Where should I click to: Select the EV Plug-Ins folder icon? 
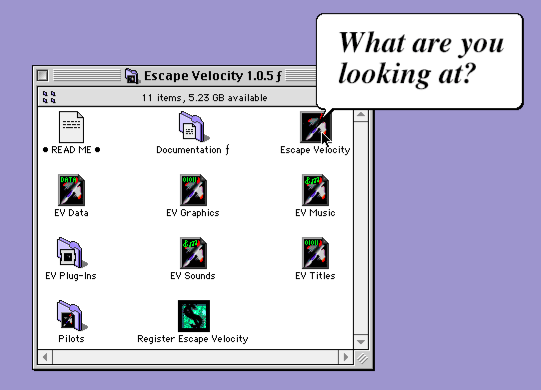[71, 253]
